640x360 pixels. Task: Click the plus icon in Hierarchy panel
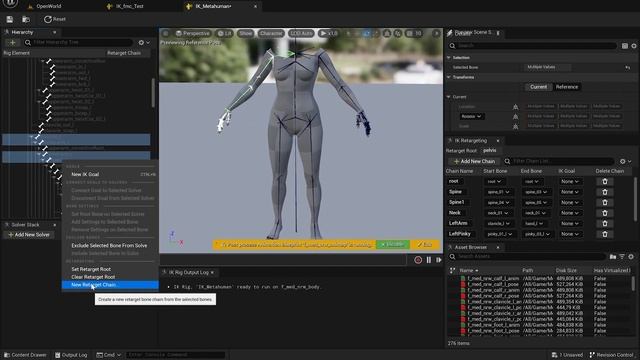click(12, 42)
